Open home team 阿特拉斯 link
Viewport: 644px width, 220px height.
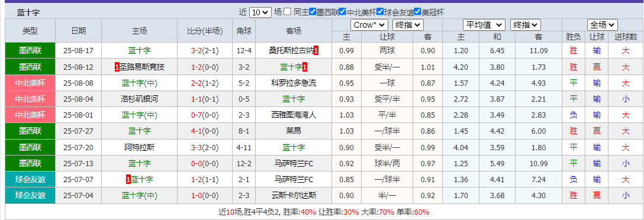point(139,147)
